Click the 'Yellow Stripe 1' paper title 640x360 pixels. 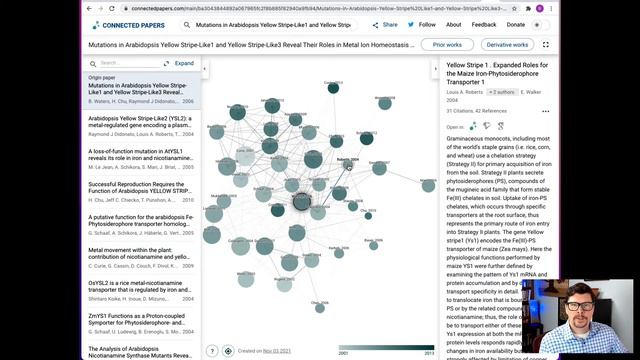coord(497,73)
